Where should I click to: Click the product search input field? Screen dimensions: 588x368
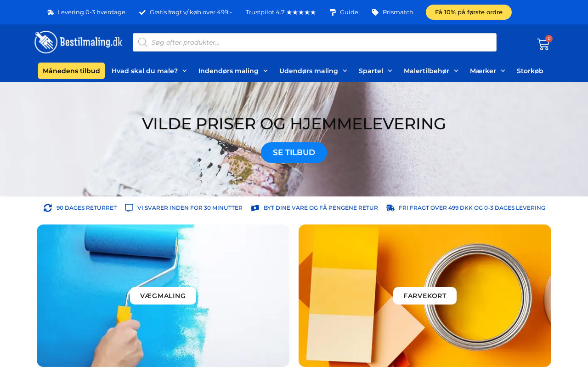[x=315, y=42]
